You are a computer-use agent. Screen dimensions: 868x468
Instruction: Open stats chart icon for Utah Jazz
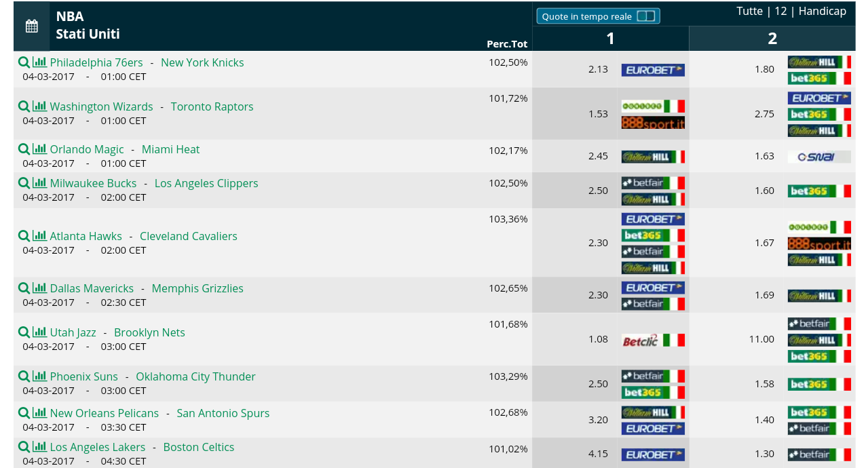(x=40, y=332)
